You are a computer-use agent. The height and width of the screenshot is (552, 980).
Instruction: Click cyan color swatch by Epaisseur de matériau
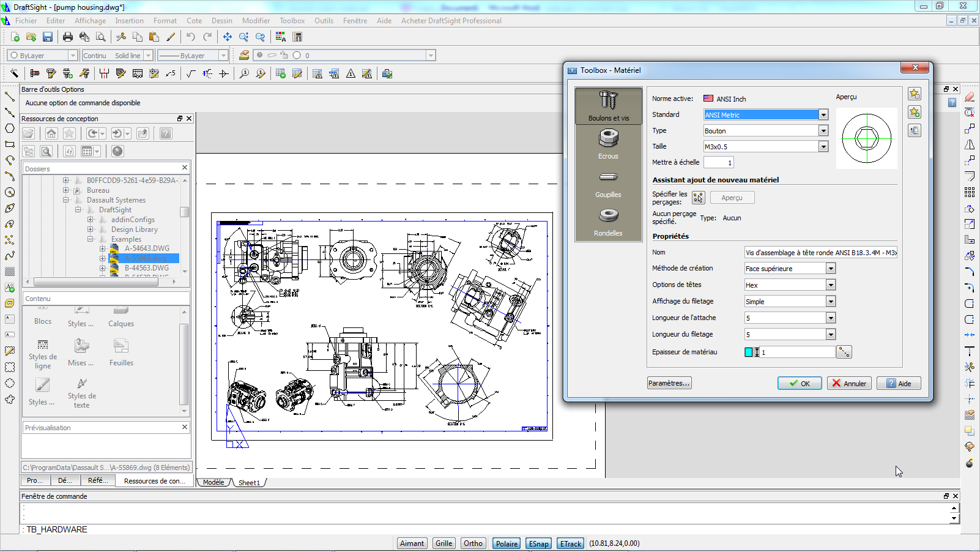coord(748,352)
